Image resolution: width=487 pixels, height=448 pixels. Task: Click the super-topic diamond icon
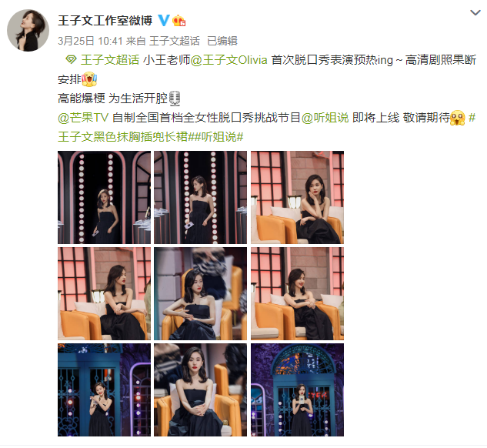tap(71, 59)
